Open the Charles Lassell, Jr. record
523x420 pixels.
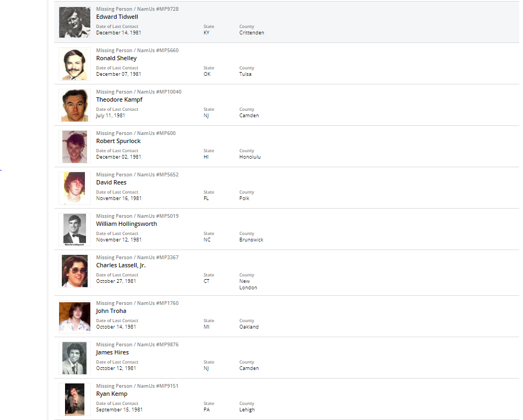click(x=121, y=265)
